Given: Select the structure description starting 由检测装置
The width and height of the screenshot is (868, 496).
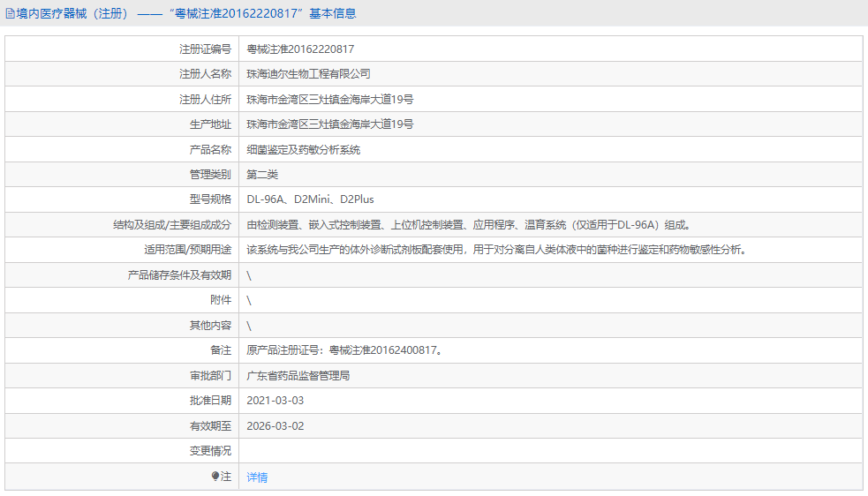Looking at the screenshot, I should 470,225.
